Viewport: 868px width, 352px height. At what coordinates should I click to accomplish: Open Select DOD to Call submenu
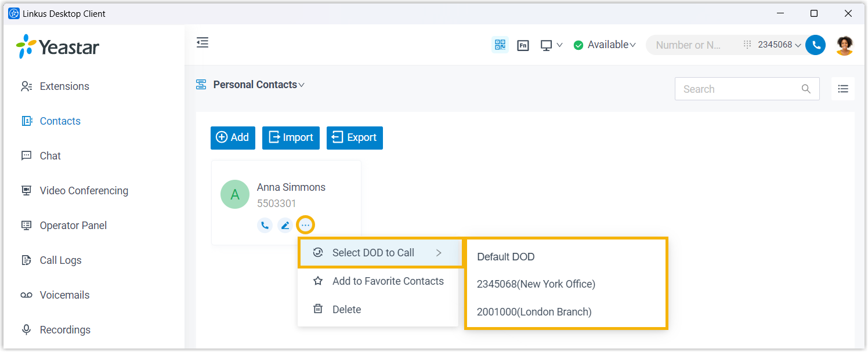pos(381,253)
